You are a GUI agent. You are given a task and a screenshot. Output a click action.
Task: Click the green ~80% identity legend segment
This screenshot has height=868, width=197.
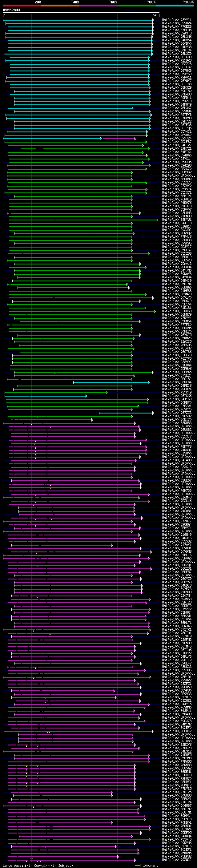(137, 6)
